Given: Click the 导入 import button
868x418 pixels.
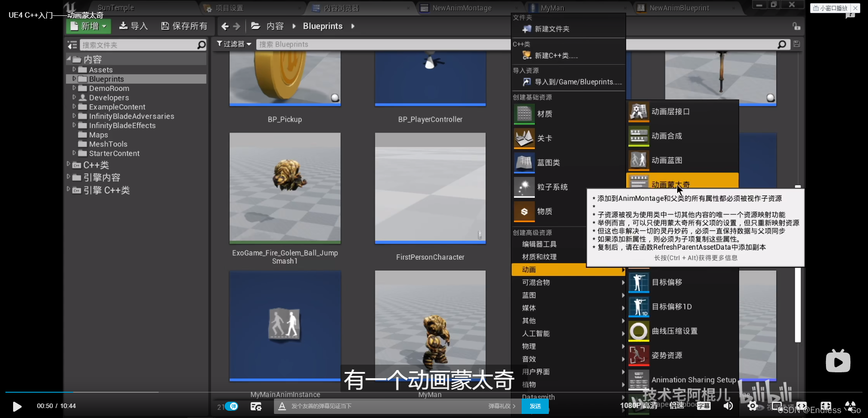Looking at the screenshot, I should [x=133, y=26].
